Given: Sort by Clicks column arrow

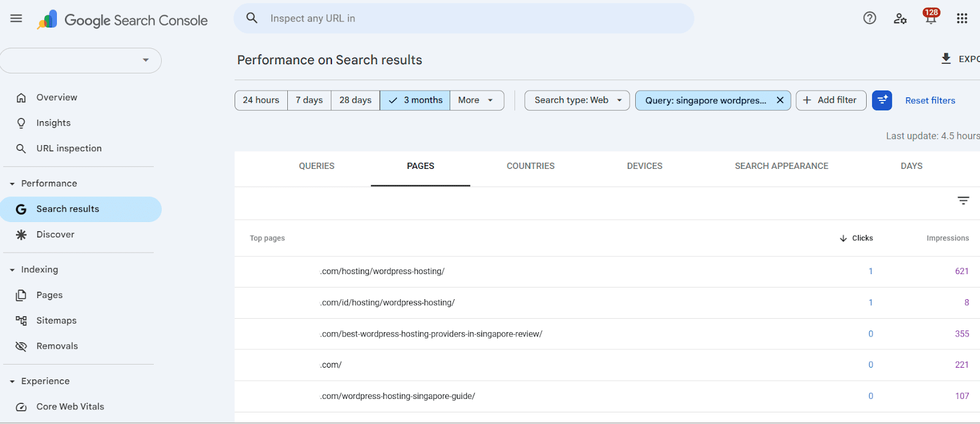Looking at the screenshot, I should pyautogui.click(x=843, y=238).
